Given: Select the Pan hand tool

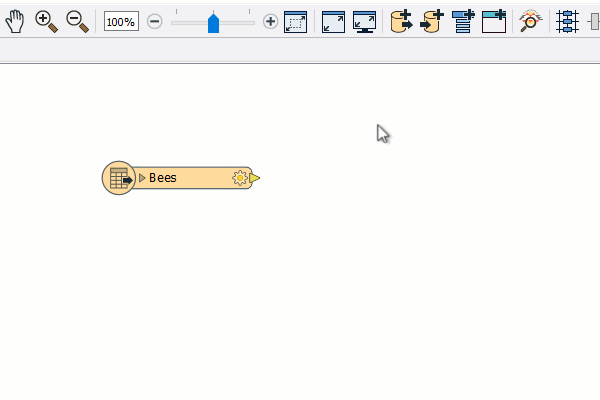Looking at the screenshot, I should coord(15,21).
